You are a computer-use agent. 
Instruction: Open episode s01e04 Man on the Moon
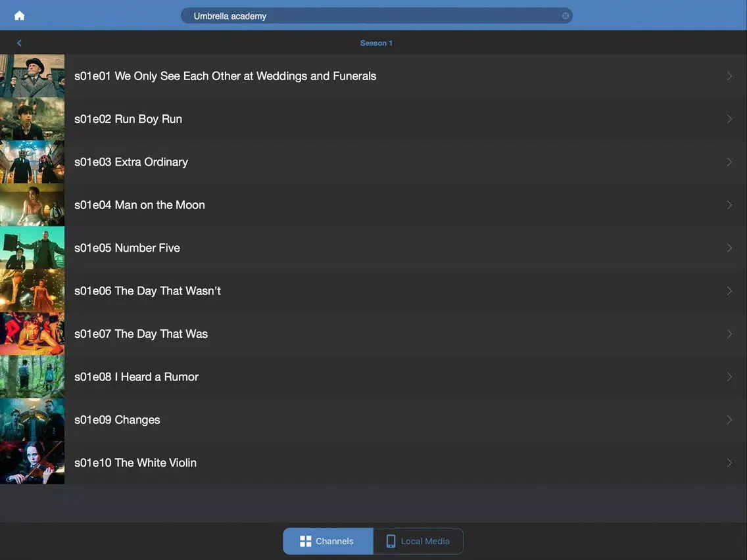click(373, 205)
